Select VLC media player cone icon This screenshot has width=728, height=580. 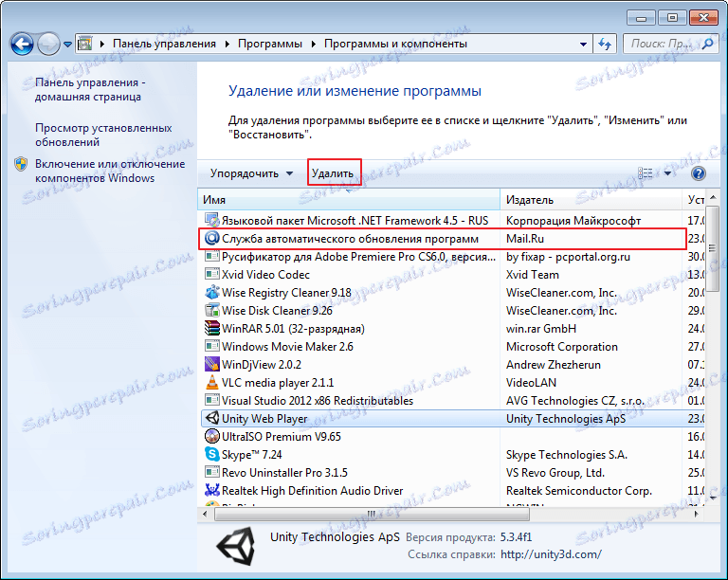[212, 382]
